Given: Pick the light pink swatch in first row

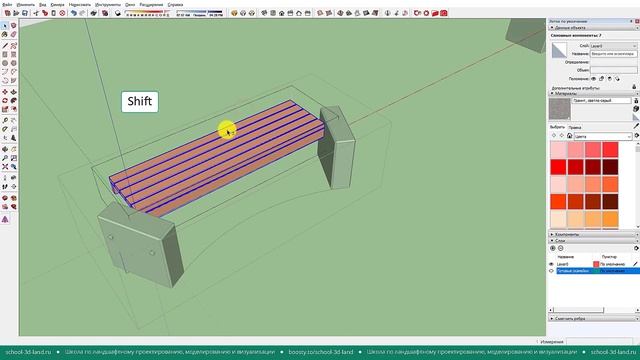Looking at the screenshot, I should [558, 150].
